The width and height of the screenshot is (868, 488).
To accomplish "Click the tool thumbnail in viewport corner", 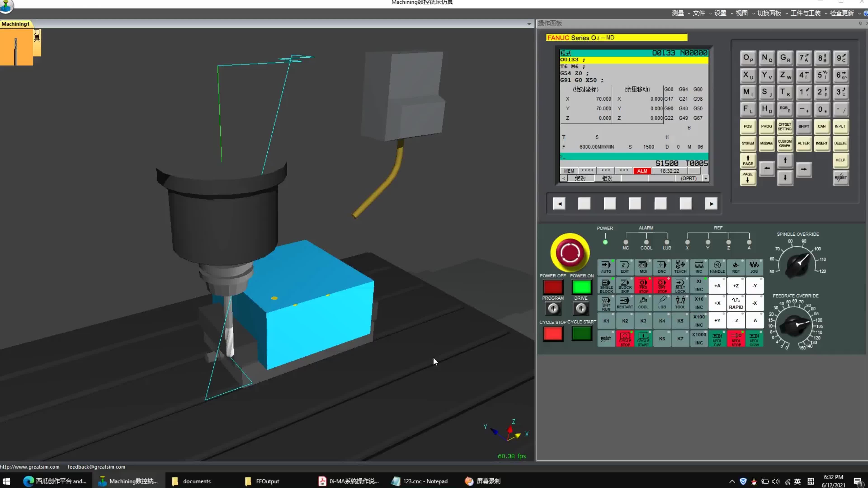I will pyautogui.click(x=17, y=47).
